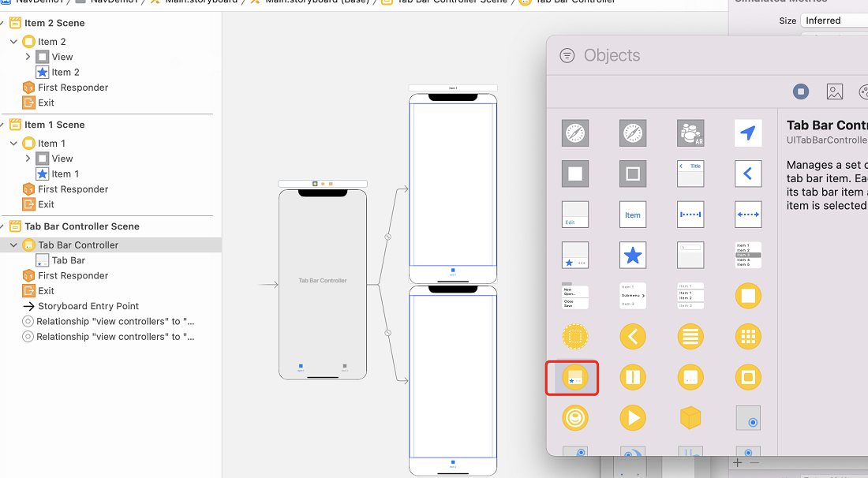
Task: Expand the View under Item 2
Action: (x=28, y=57)
